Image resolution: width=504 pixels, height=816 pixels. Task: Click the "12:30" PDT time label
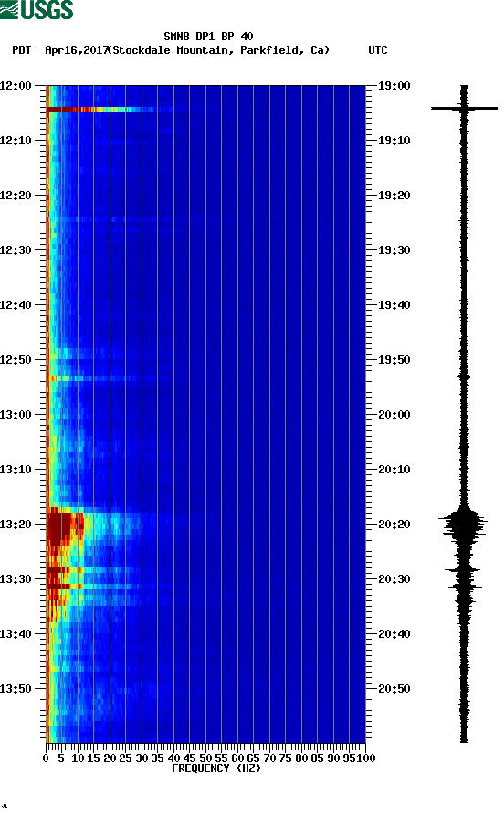point(16,249)
